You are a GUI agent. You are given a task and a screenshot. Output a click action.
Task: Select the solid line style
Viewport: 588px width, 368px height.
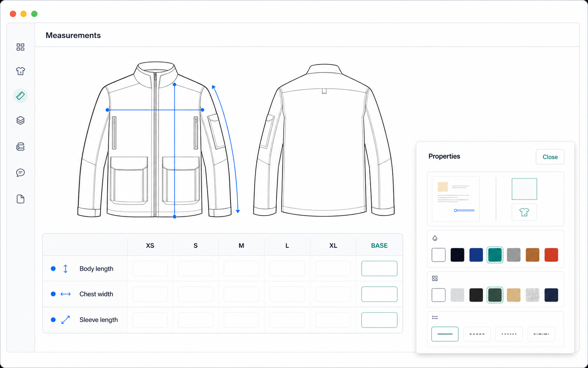click(445, 334)
